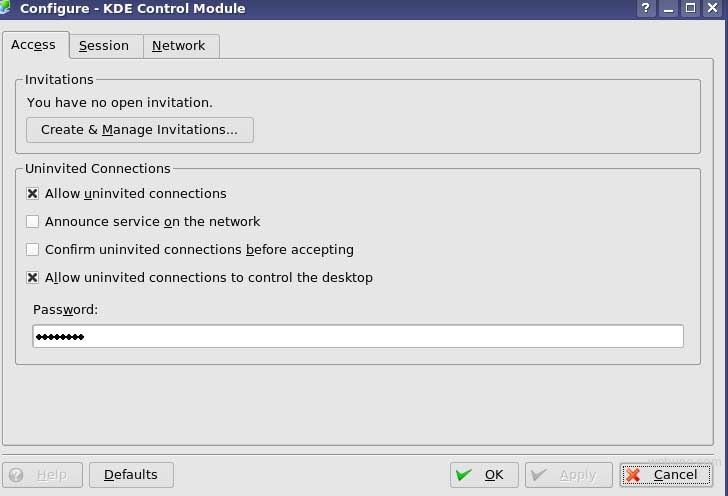The width and height of the screenshot is (728, 496).
Task: Minimize the Configure window
Action: pos(668,8)
